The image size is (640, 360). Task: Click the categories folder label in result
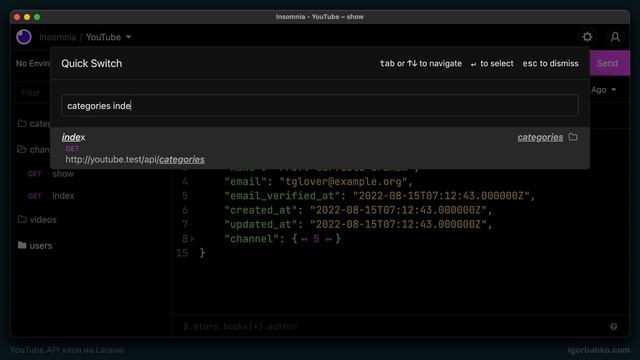540,137
